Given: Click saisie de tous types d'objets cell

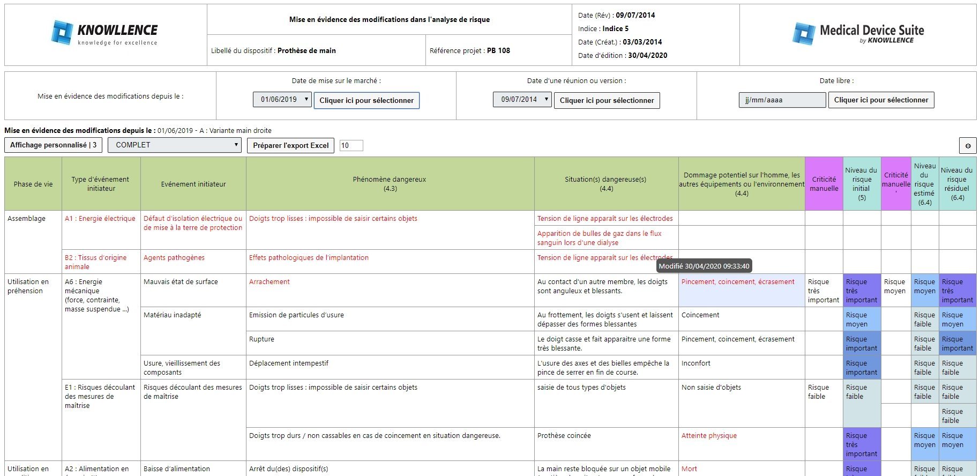Looking at the screenshot, I should point(607,403).
